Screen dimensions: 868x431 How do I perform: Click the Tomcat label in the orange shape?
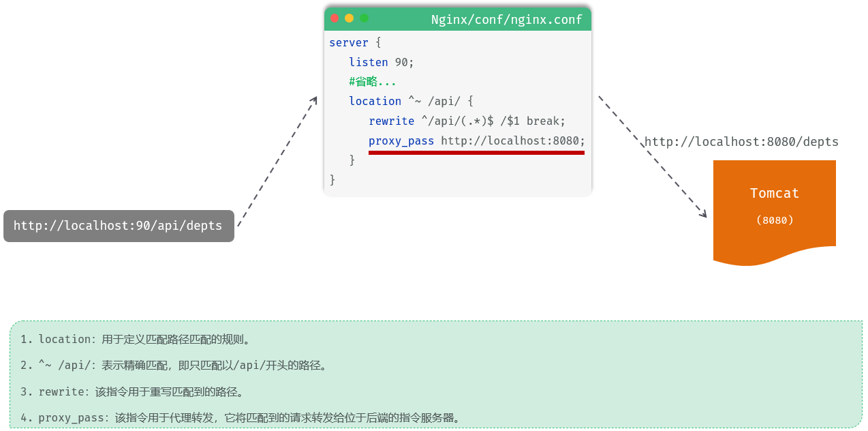click(775, 193)
